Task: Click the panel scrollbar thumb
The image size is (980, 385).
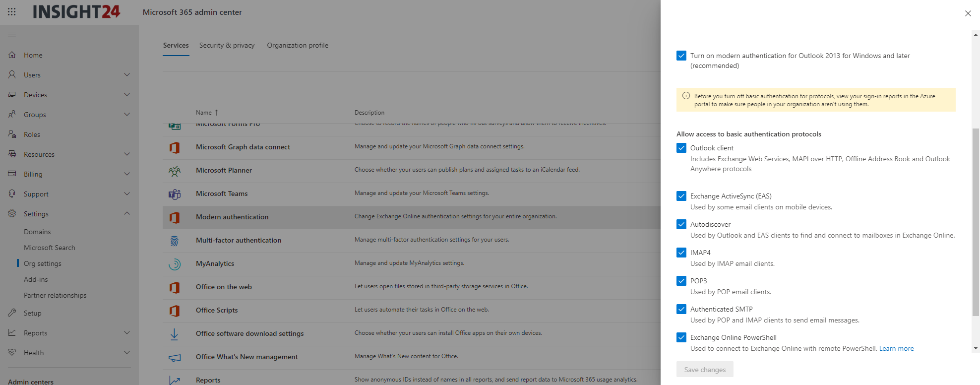Action: pos(976,222)
